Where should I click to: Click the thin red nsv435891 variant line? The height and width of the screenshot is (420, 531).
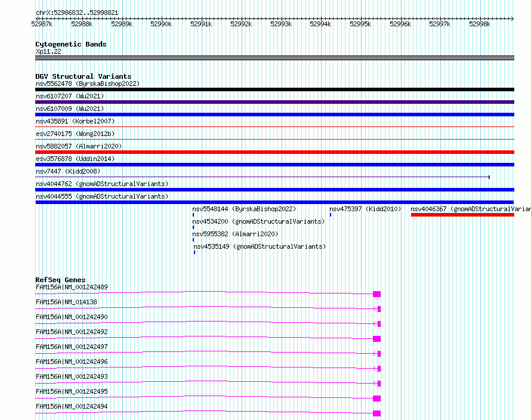tap(274, 126)
